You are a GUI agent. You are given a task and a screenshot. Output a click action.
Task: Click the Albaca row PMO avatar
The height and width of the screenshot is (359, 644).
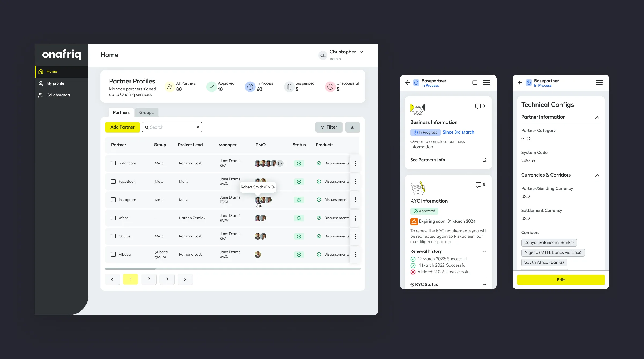[x=258, y=254]
